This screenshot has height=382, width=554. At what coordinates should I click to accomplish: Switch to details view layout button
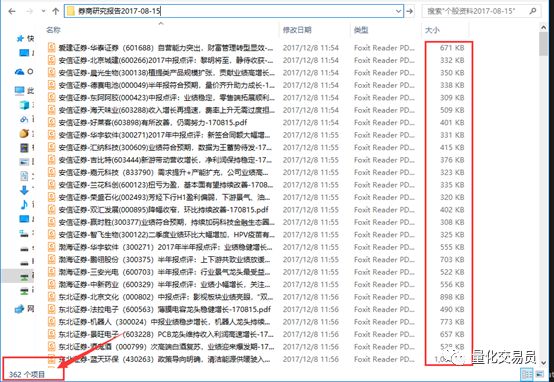[527, 374]
